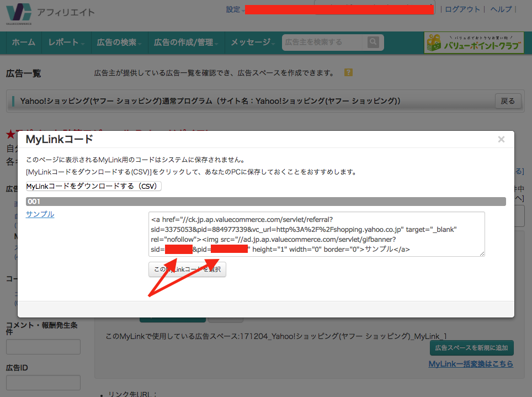Click このMyLinkコードを選択 button
Image resolution: width=532 pixels, height=397 pixels.
[x=187, y=269]
